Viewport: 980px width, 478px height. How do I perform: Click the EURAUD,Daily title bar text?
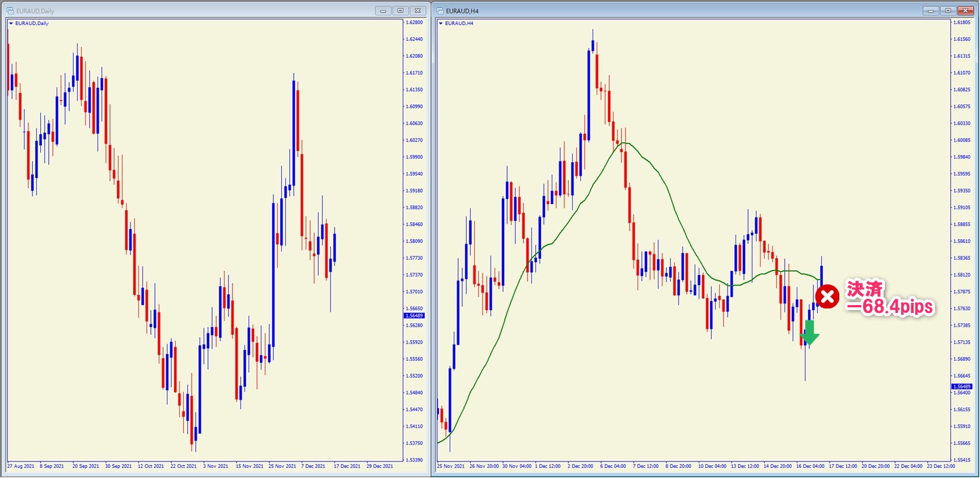35,11
